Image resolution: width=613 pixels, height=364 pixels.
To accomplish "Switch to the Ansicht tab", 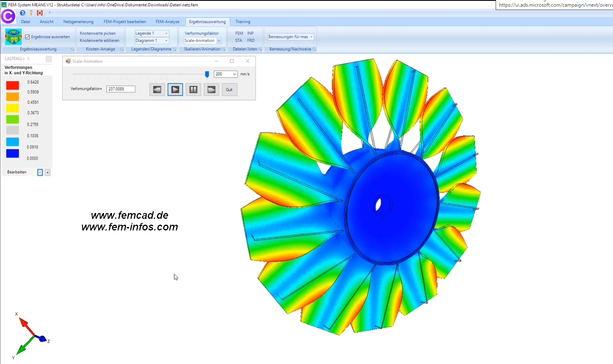I will point(47,22).
